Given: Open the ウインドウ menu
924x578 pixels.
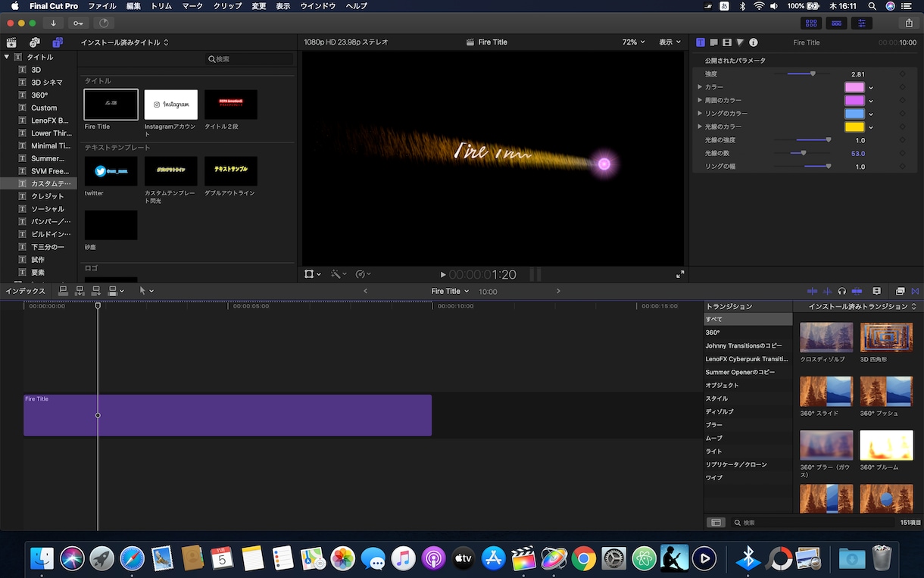Looking at the screenshot, I should (318, 6).
